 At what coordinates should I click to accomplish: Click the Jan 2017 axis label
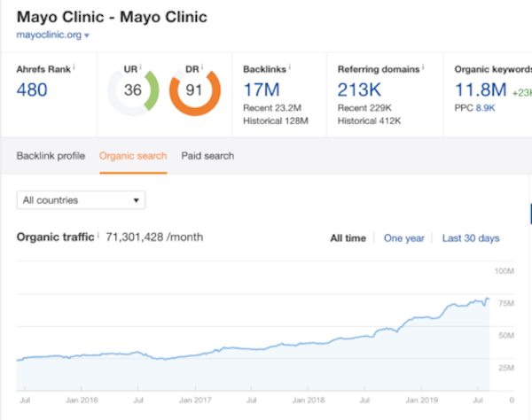coord(195,401)
